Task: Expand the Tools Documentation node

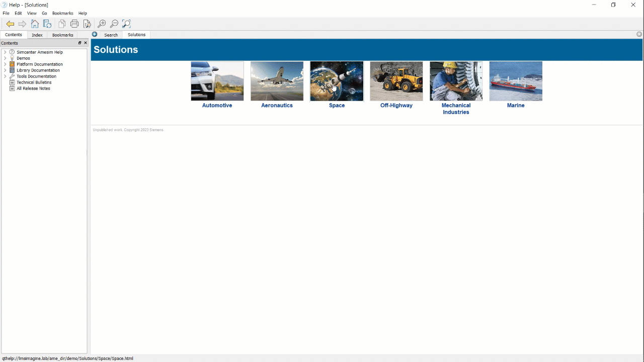Action: pyautogui.click(x=5, y=76)
